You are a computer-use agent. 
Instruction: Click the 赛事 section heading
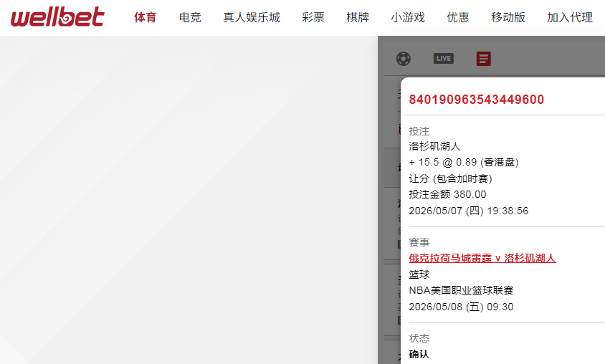point(419,242)
